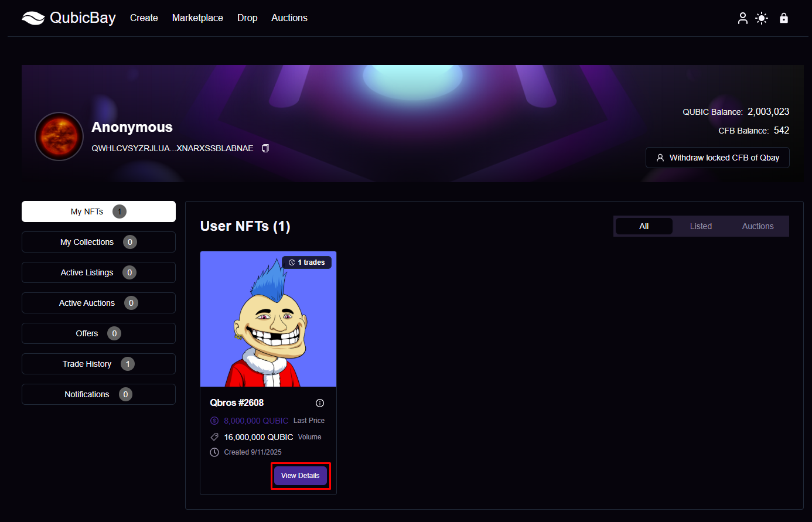
Task: Open the user account profile icon
Action: (742, 18)
